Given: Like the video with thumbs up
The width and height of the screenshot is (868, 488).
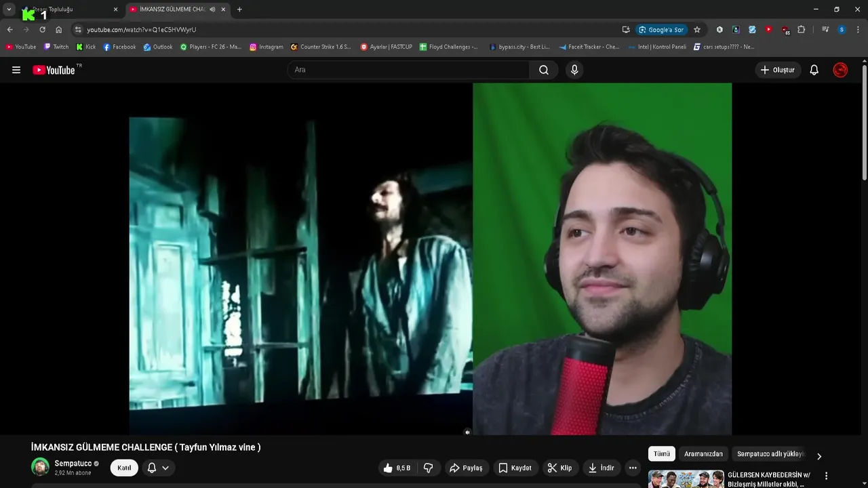Looking at the screenshot, I should [x=396, y=468].
